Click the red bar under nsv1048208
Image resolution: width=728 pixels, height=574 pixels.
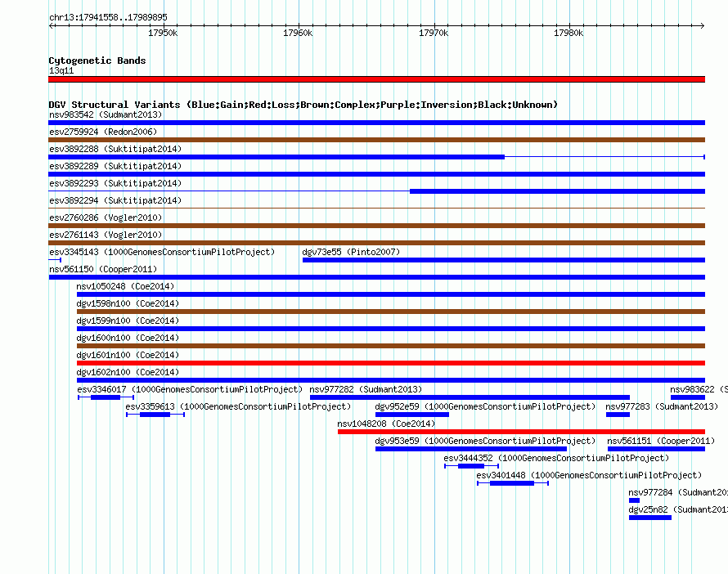[x=521, y=432]
